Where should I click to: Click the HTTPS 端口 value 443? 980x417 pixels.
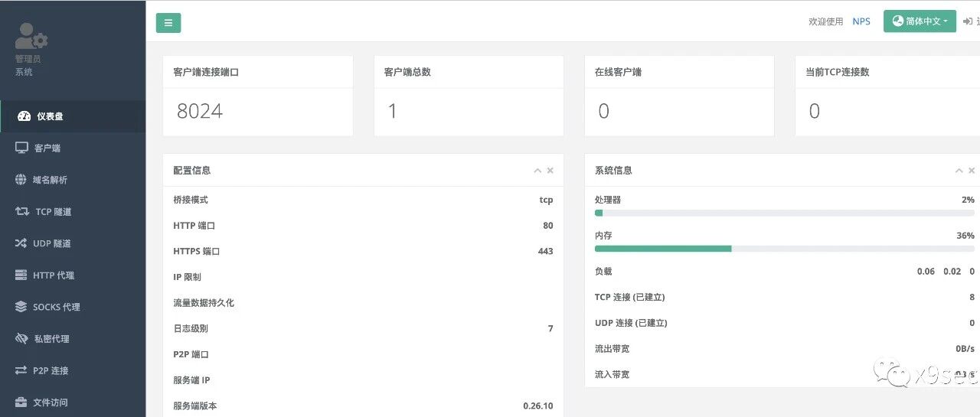[545, 251]
